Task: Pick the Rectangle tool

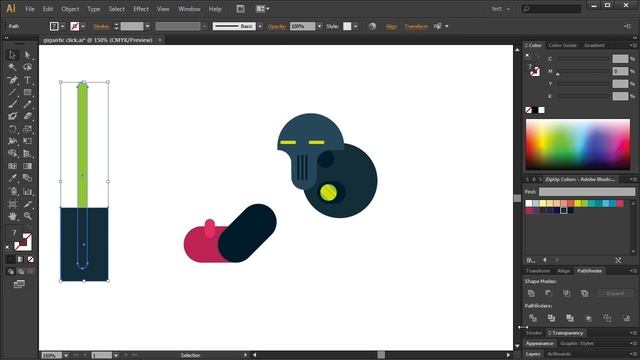Action: tap(27, 92)
